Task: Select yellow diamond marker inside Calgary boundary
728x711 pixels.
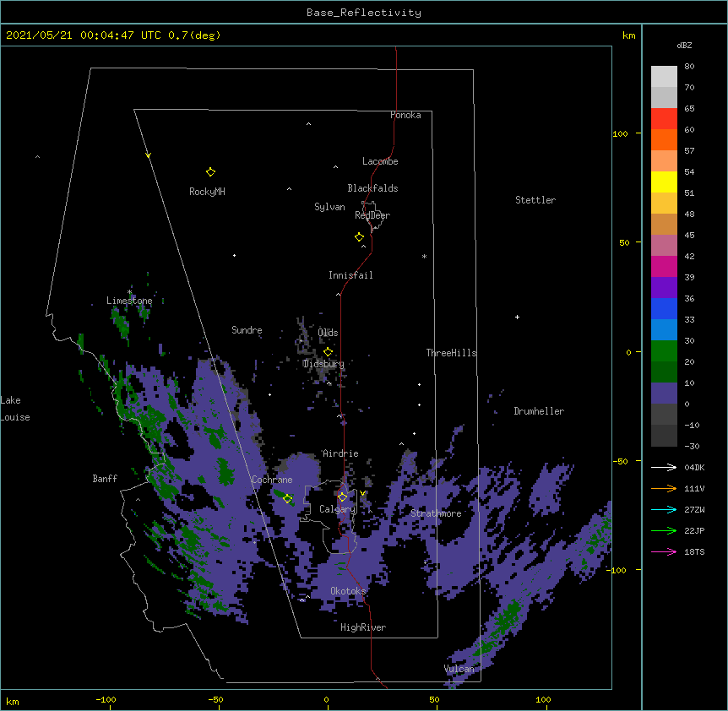Action: click(x=342, y=497)
